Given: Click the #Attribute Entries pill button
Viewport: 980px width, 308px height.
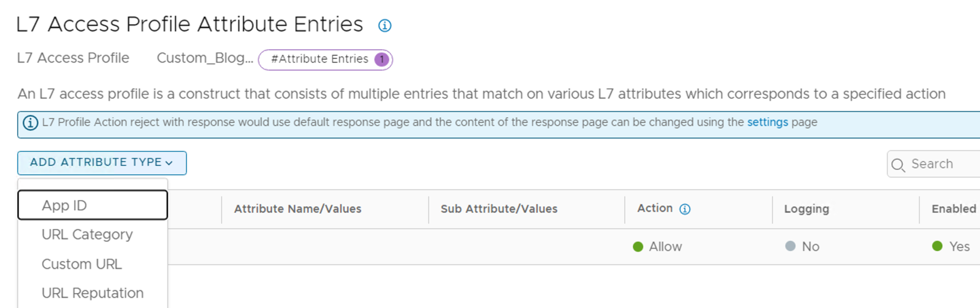Looking at the screenshot, I should click(320, 59).
